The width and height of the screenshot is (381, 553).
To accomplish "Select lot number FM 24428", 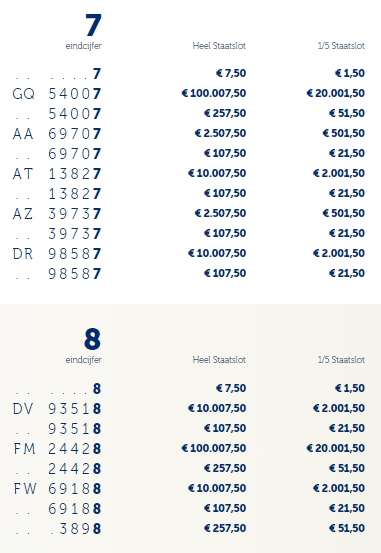I will pos(57,449).
